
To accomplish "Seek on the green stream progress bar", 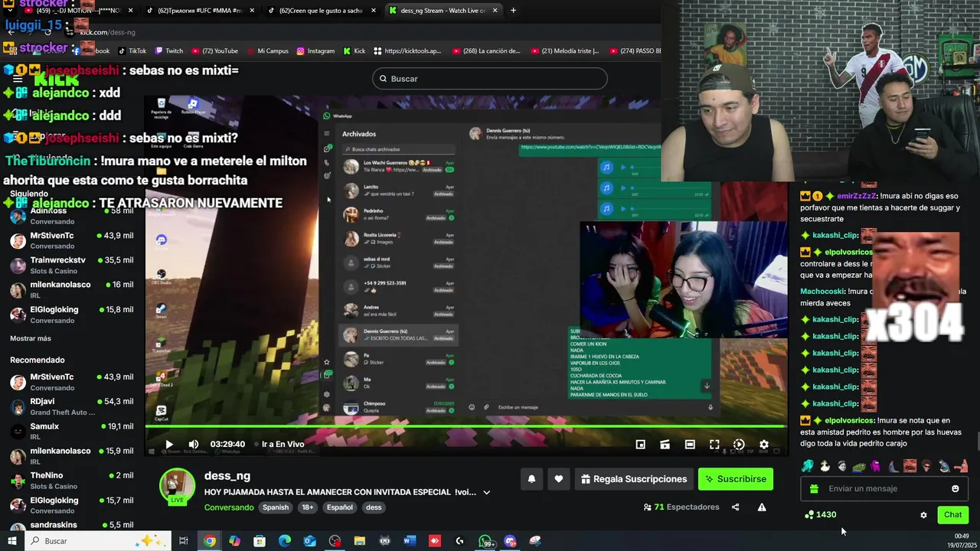I will (x=465, y=426).
